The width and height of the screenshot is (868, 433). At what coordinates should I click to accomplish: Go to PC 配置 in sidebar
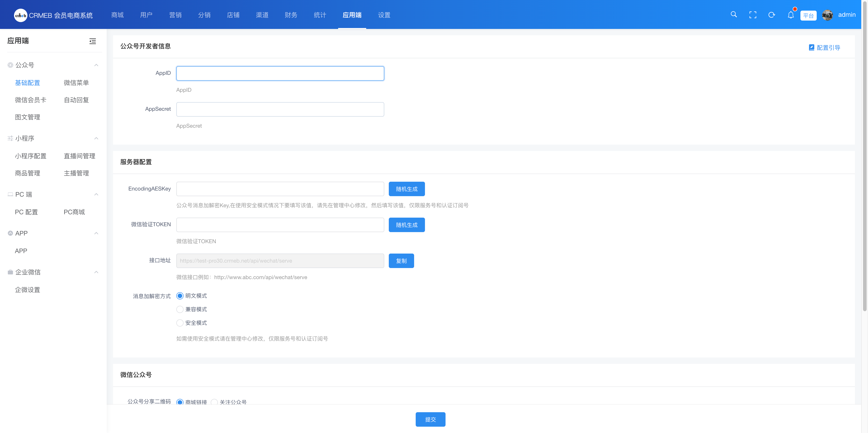pos(26,212)
